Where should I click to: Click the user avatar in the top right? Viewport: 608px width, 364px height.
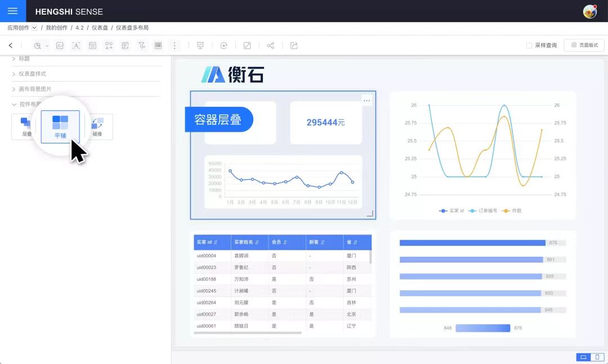[589, 11]
